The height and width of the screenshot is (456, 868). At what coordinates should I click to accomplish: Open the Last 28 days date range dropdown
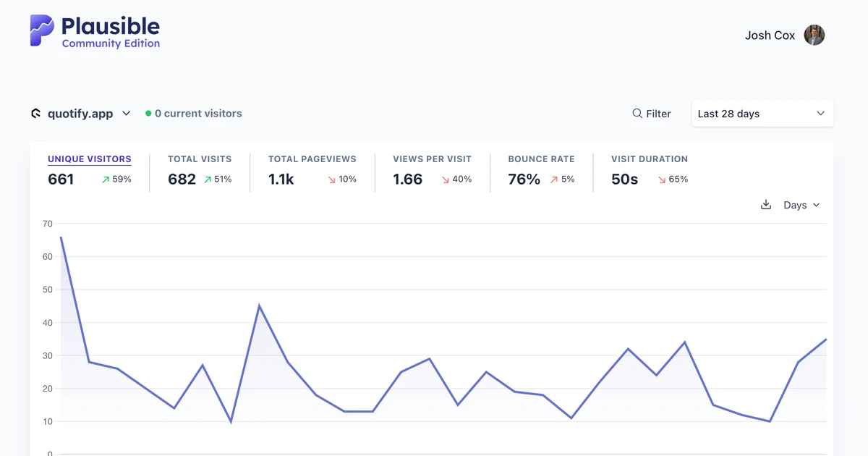point(762,114)
